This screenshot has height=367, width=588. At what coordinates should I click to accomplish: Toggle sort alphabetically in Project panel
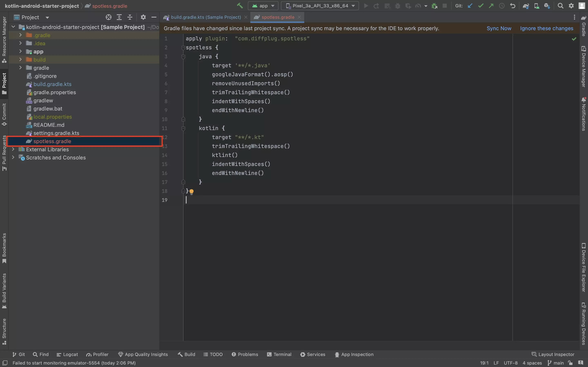coord(119,17)
